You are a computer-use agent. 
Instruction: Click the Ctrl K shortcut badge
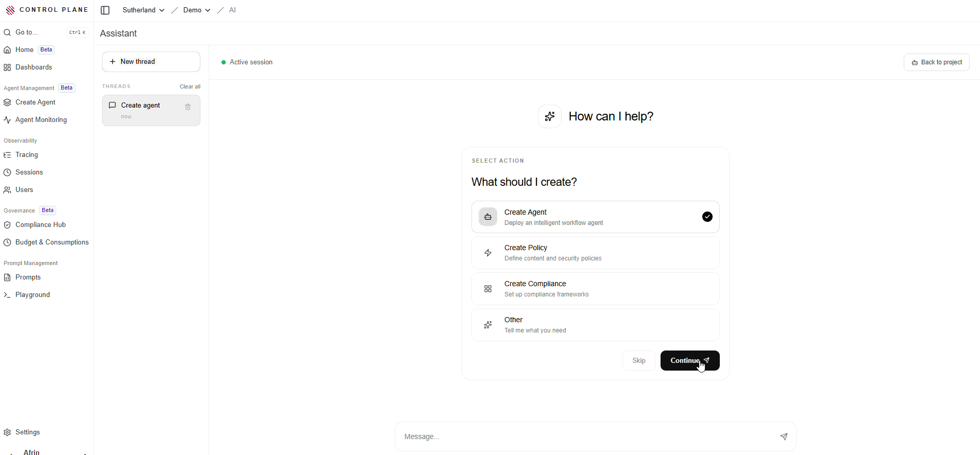point(77,32)
